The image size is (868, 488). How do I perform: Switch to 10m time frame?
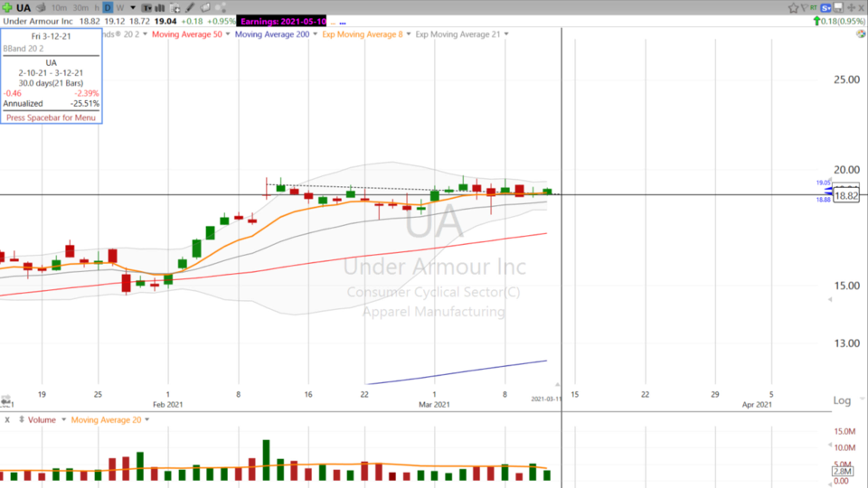point(60,8)
